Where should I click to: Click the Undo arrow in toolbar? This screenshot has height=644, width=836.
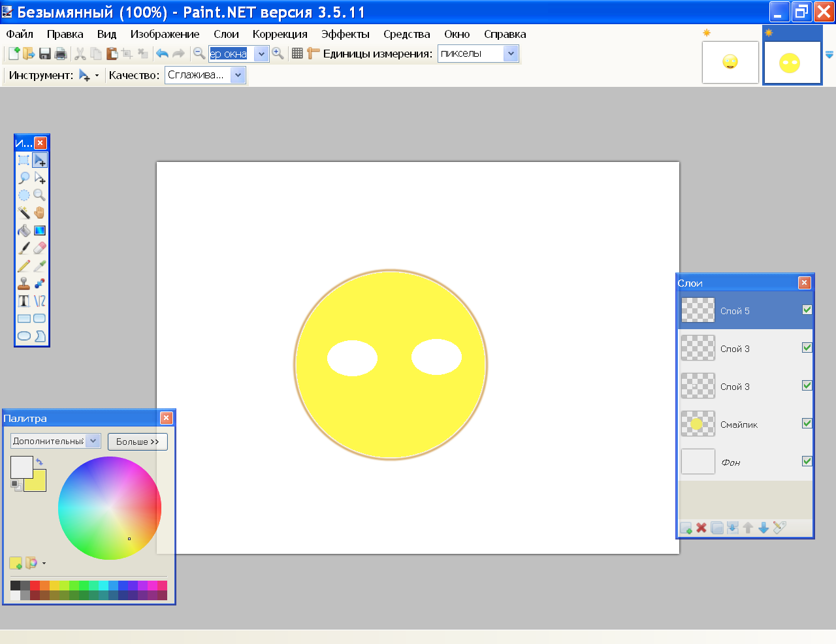tap(162, 54)
